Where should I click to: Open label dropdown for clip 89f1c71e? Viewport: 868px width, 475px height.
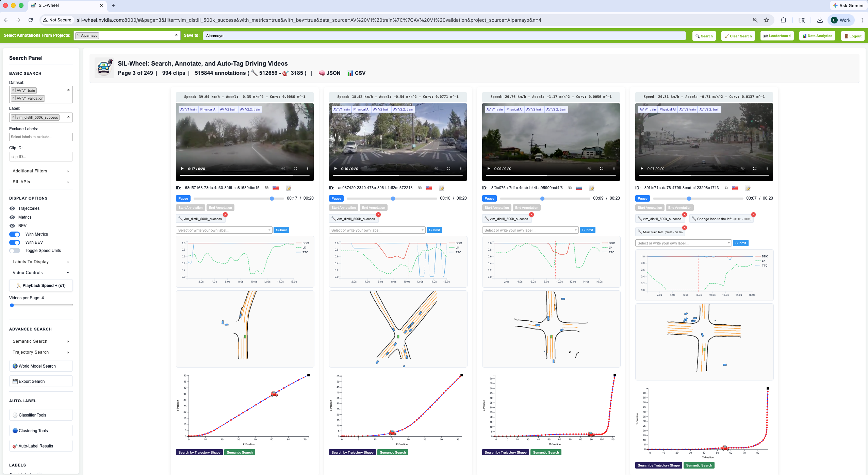(x=683, y=243)
